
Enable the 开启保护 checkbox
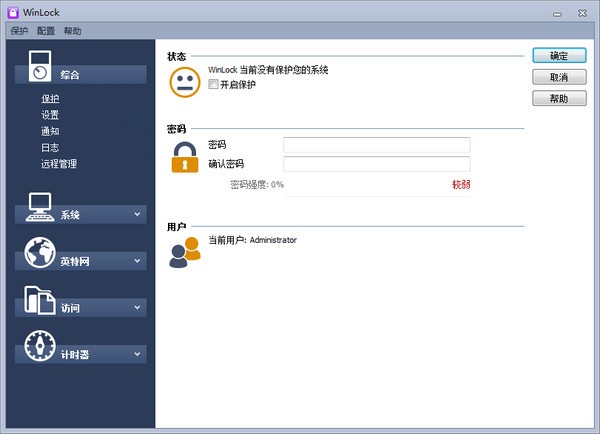pos(213,85)
